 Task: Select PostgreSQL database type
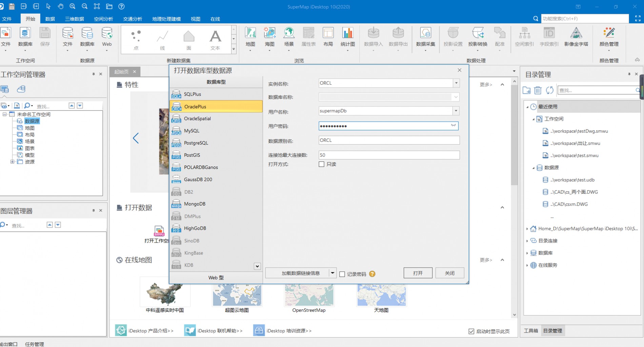click(x=216, y=143)
